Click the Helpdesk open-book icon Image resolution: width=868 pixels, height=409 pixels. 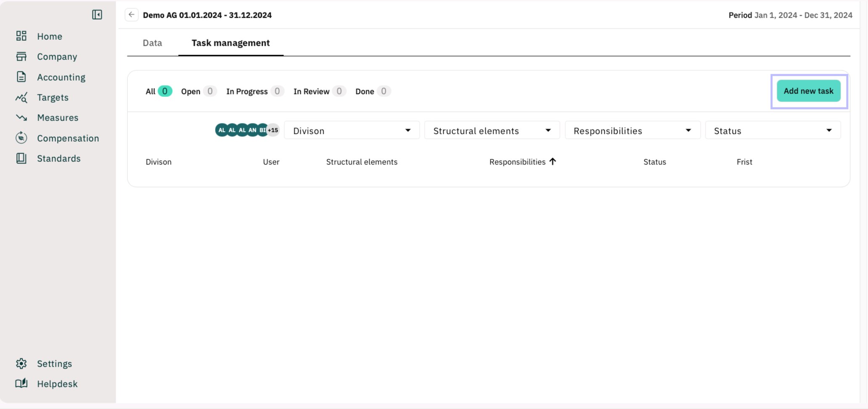21,384
